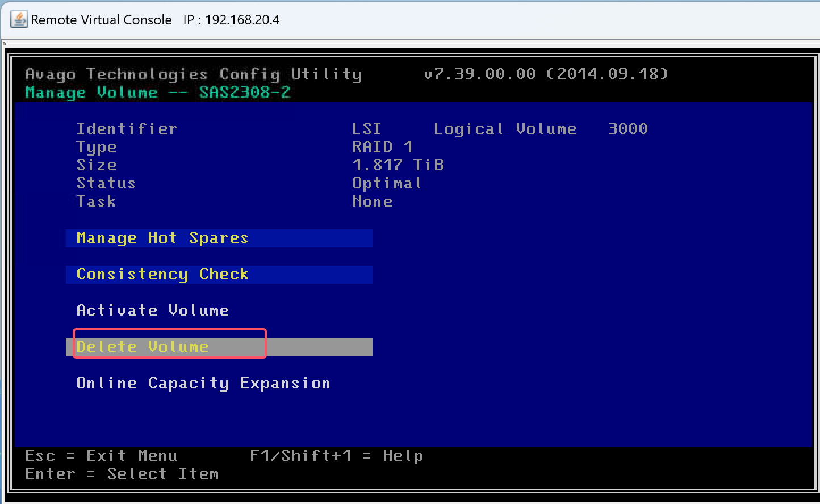Choose Activate Volume item
The image size is (820, 504).
tap(153, 310)
